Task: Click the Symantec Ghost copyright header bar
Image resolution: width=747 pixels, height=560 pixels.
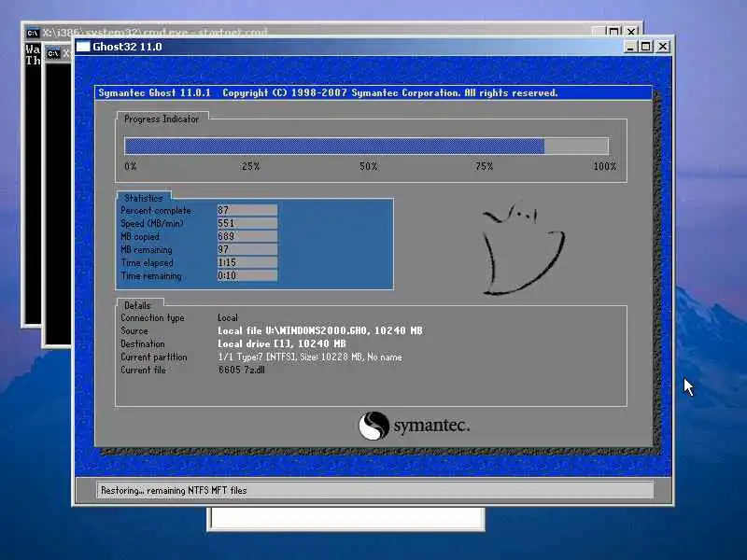Action: tap(373, 92)
